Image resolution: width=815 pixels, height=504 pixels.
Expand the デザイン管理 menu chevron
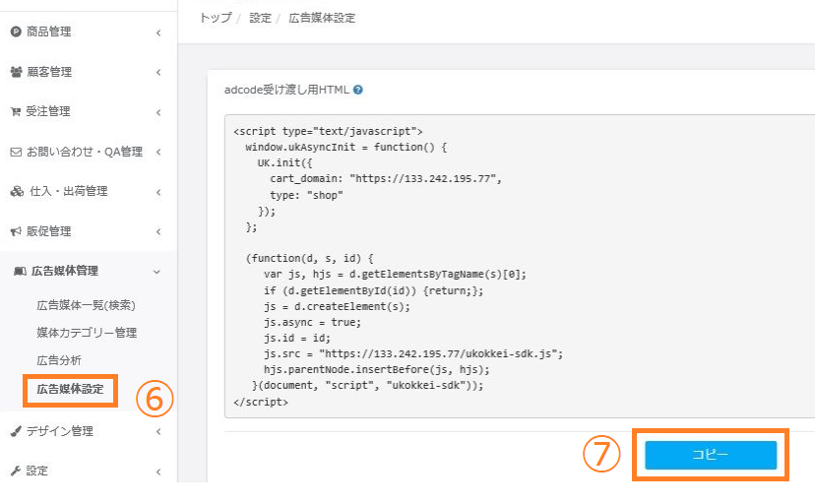(x=158, y=431)
